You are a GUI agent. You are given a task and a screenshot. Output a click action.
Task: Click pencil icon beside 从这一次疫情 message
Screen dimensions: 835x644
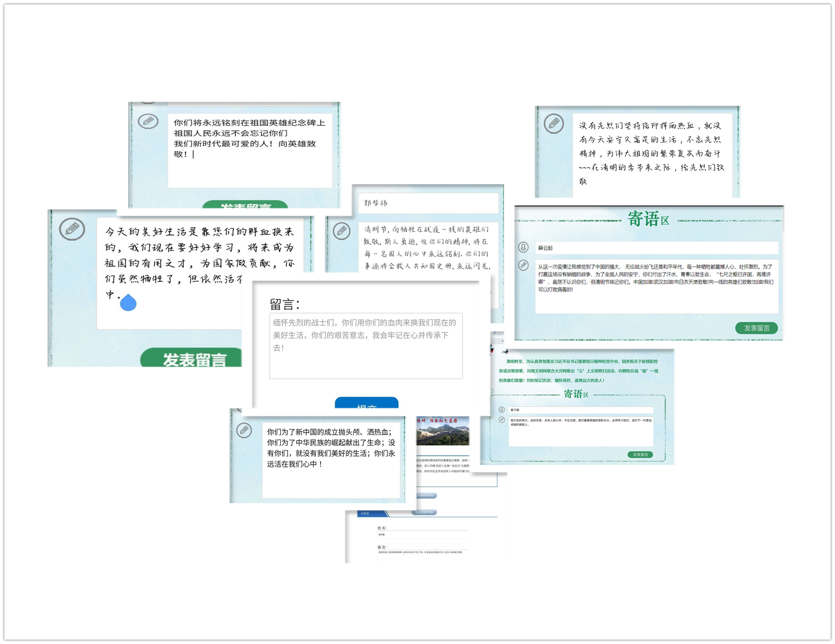click(x=524, y=265)
